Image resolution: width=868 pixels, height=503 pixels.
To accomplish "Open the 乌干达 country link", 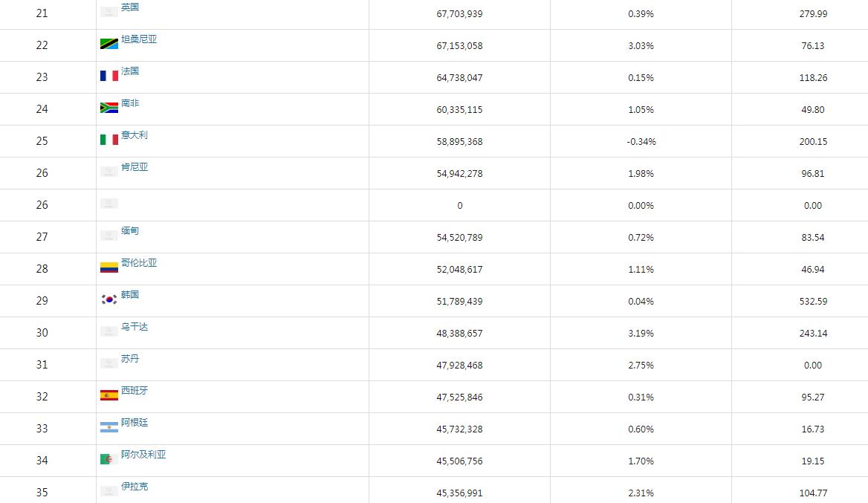I will tap(135, 327).
